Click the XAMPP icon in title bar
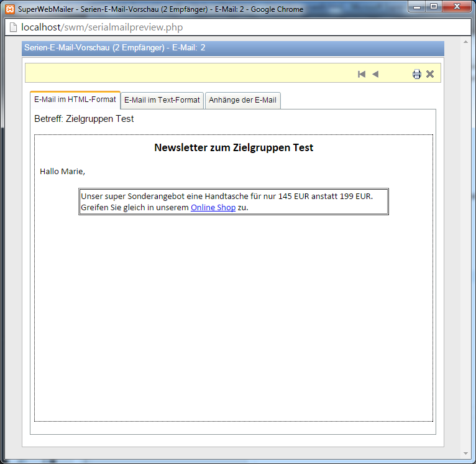 coord(9,9)
